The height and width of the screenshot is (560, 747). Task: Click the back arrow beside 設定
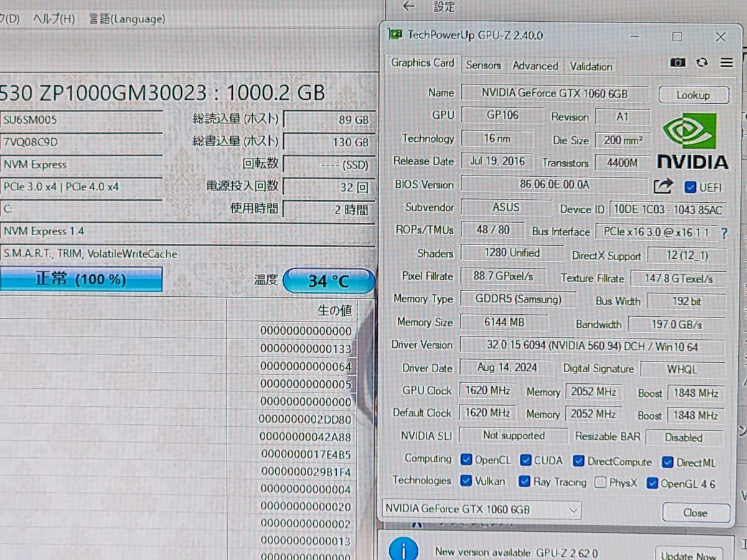[x=408, y=7]
